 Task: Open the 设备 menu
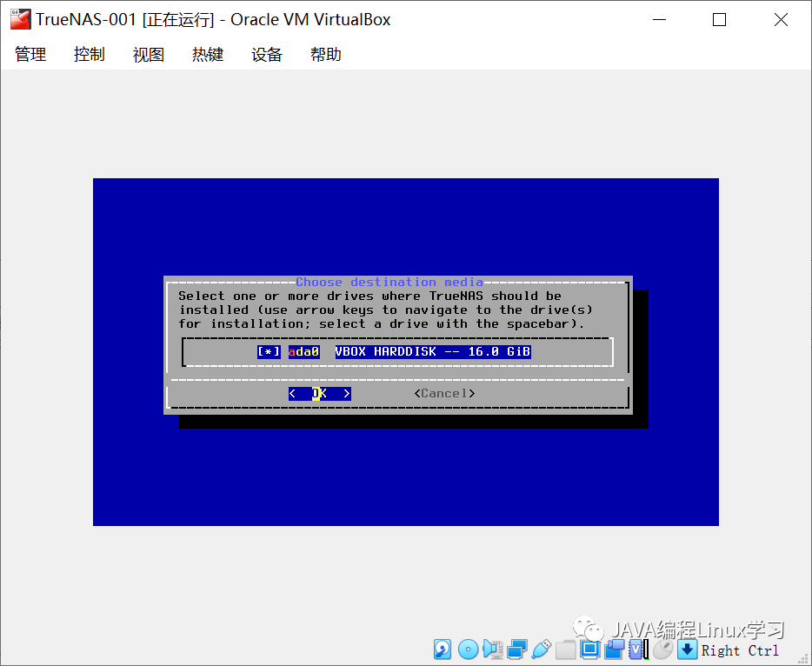[267, 55]
